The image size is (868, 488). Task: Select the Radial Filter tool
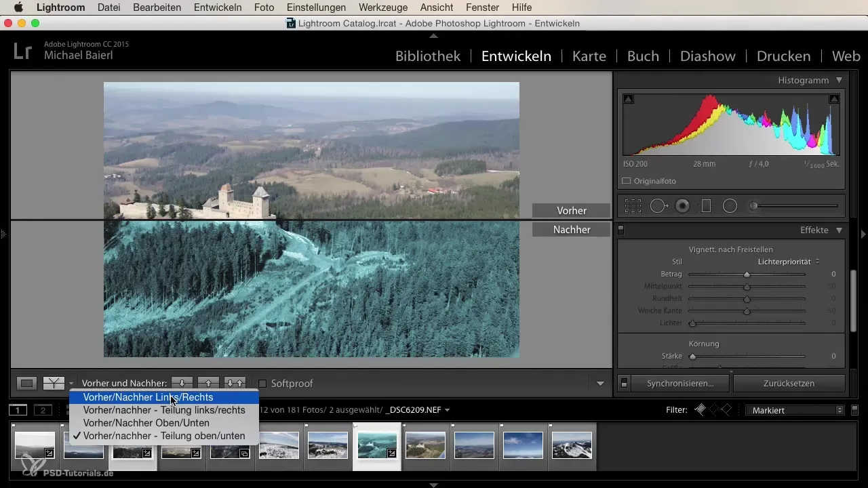[x=730, y=206]
